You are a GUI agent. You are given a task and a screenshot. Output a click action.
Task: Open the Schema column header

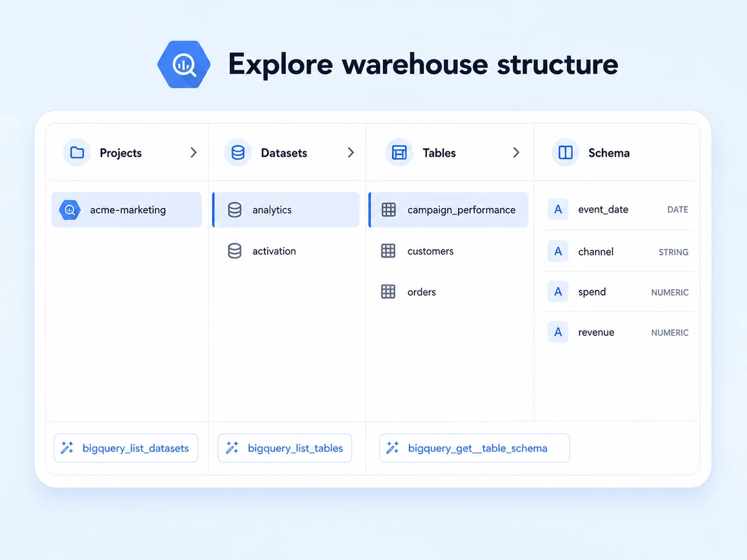click(x=617, y=152)
